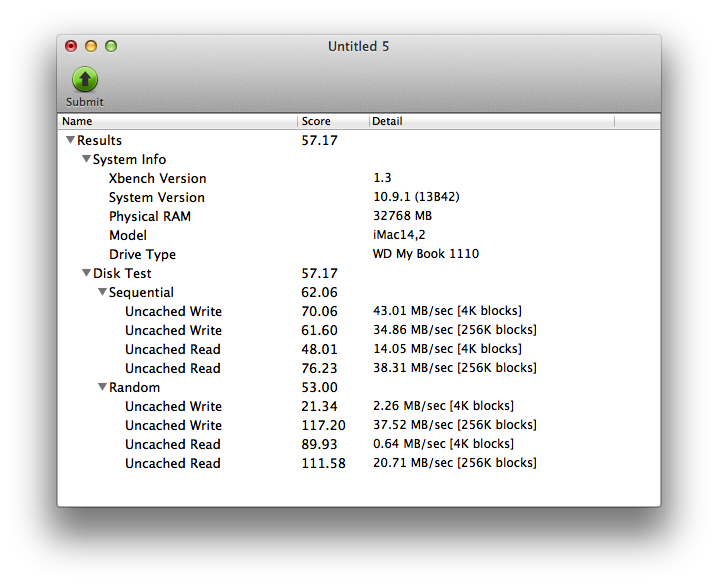Select the row with 14.05 MB/sec

[x=359, y=349]
